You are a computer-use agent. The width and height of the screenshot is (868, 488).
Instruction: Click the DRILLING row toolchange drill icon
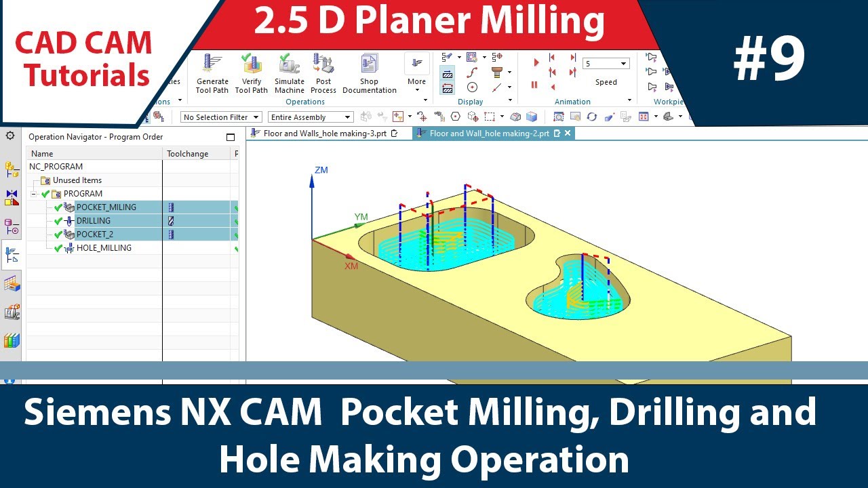click(x=171, y=221)
